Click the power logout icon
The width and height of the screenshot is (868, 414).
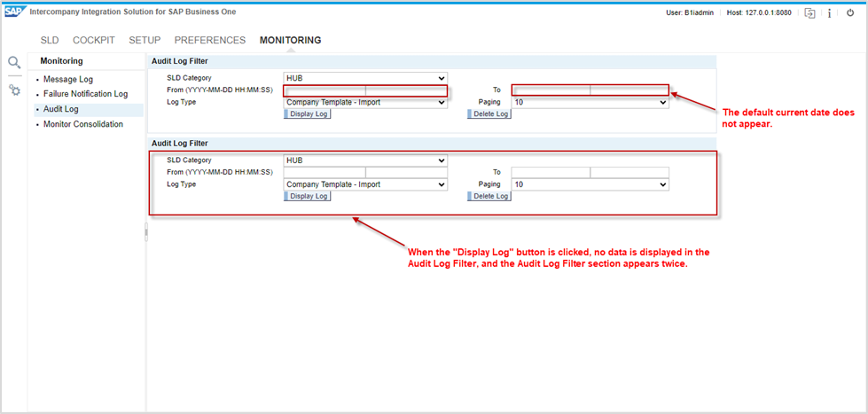tap(850, 13)
